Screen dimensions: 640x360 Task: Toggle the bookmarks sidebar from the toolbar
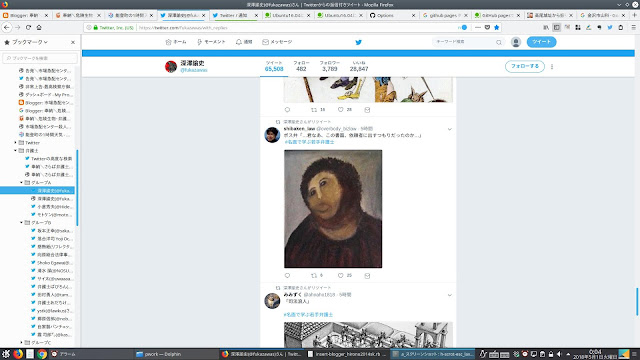click(x=556, y=27)
